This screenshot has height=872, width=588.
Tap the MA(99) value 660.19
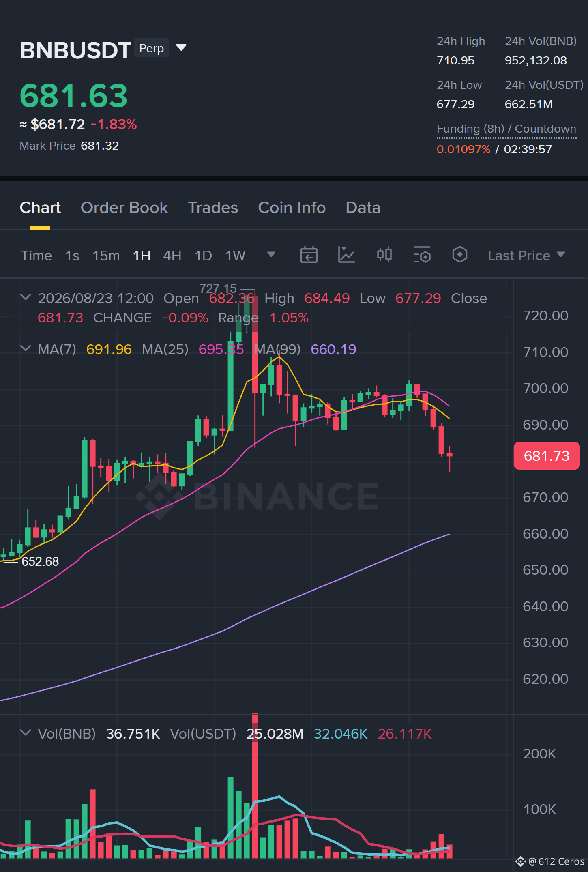tap(333, 349)
